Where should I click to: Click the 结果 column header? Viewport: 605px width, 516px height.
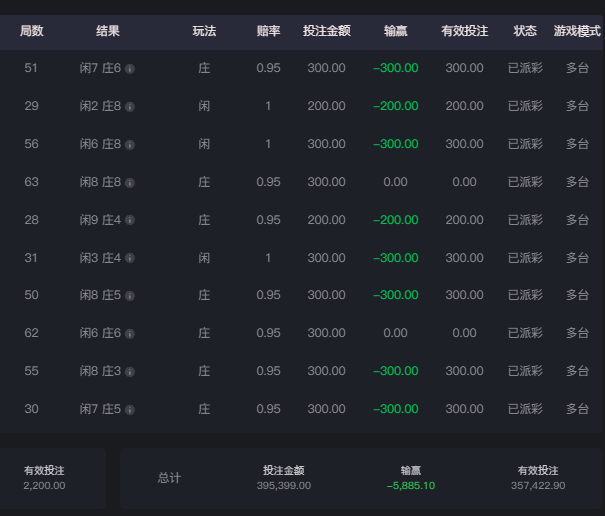point(108,31)
